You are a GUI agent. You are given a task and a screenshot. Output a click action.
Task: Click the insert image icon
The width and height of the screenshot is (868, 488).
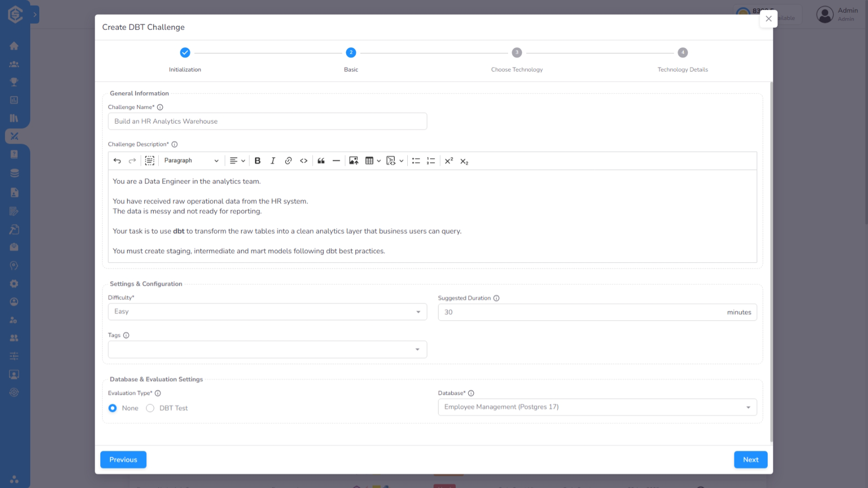[x=354, y=161]
